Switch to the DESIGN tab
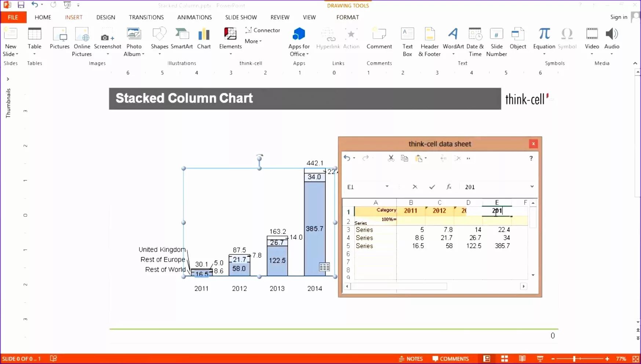 (x=106, y=17)
